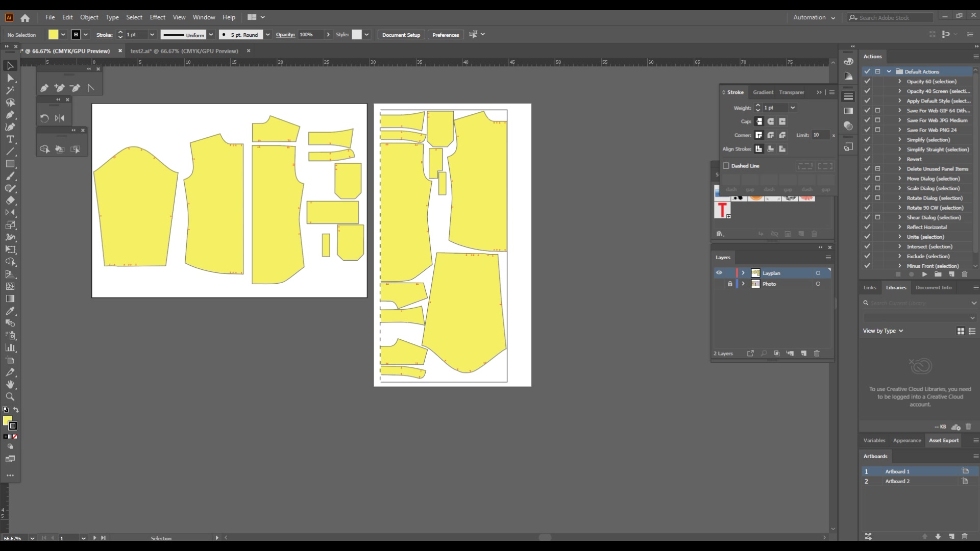Open the stroke Weight dropdown
This screenshot has width=980, height=551.
[792, 108]
